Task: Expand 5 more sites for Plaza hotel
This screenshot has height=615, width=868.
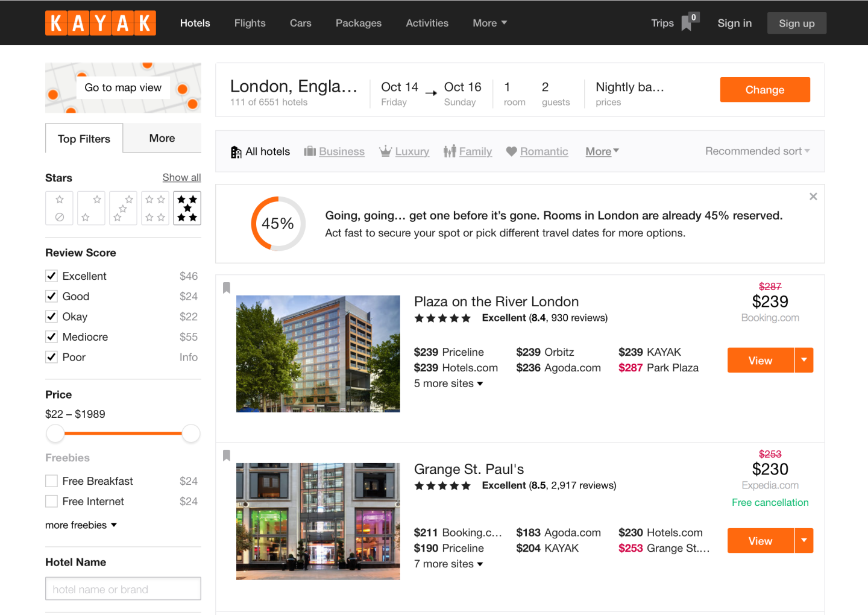Action: tap(448, 383)
